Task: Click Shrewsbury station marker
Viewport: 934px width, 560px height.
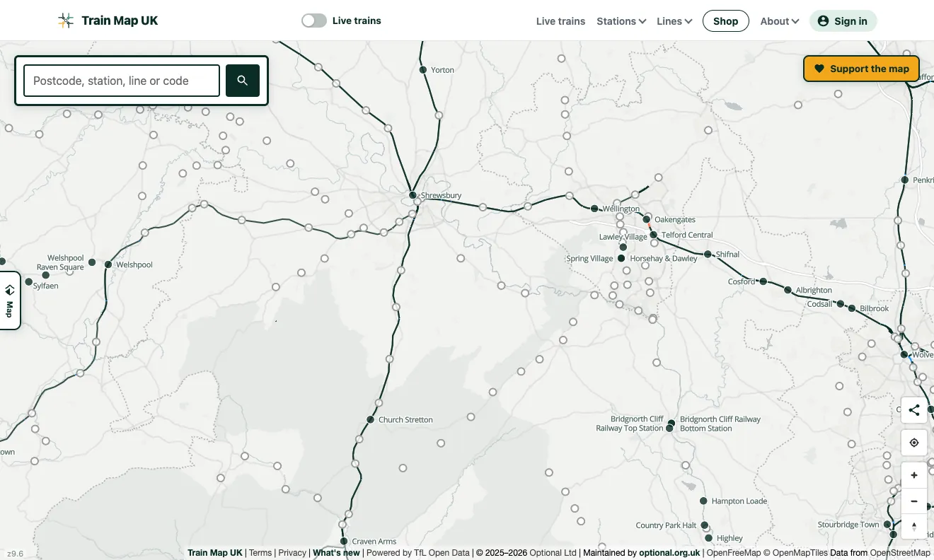Action: pos(413,195)
